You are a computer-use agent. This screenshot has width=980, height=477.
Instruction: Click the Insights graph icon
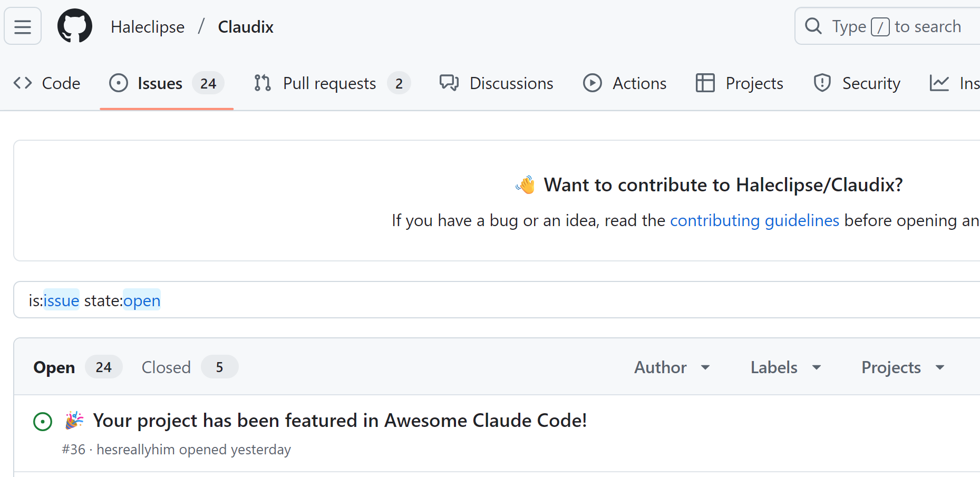tap(939, 83)
